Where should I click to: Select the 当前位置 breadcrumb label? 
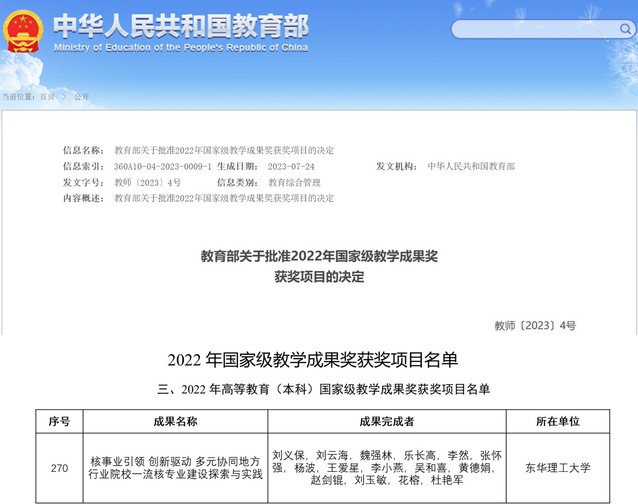[18, 97]
